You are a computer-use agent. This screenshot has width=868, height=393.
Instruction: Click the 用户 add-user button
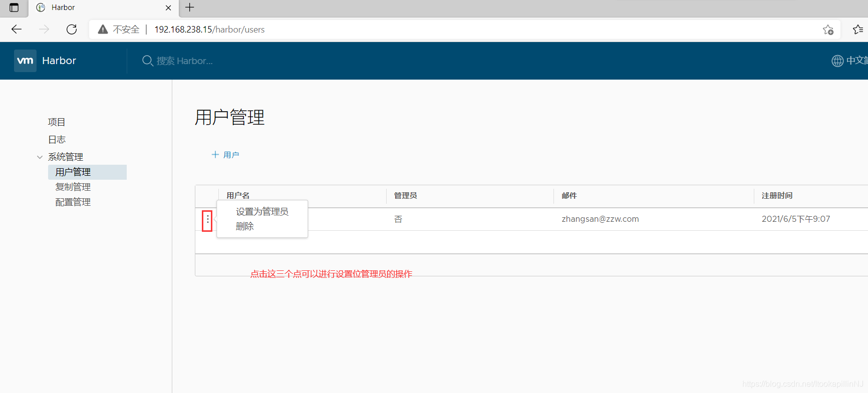tap(225, 155)
